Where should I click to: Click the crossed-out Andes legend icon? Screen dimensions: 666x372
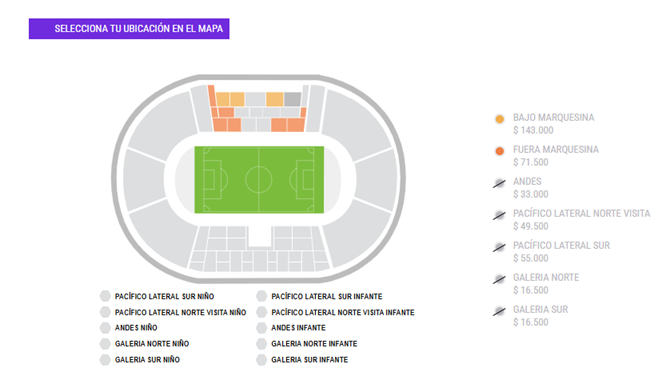tap(499, 183)
